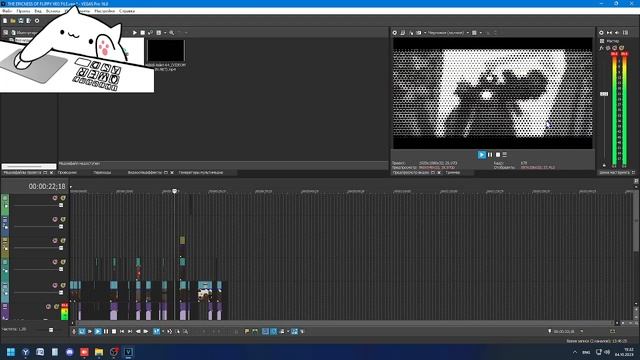Screen dimensions: 640x360
Task: Switch to the Видеоэффекты tab
Action: pyautogui.click(x=145, y=173)
